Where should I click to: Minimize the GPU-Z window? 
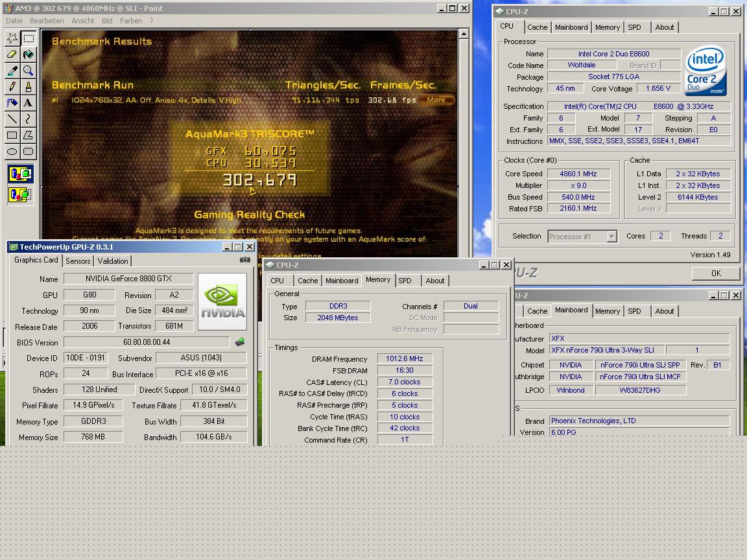(227, 247)
